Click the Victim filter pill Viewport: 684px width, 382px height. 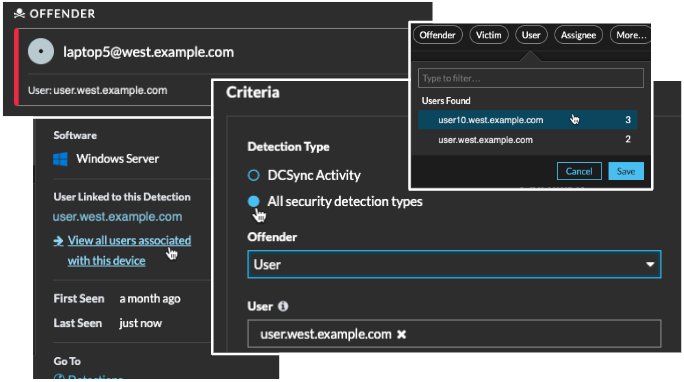coord(489,35)
